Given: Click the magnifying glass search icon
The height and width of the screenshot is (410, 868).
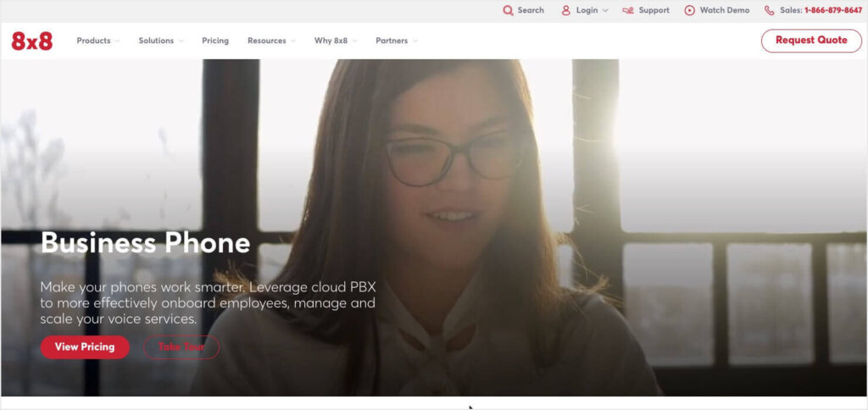Looking at the screenshot, I should point(508,10).
